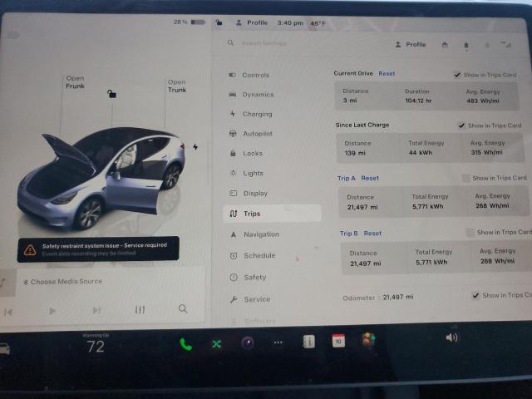This screenshot has height=399, width=532.
Task: Open the Lights settings menu
Action: (x=247, y=174)
